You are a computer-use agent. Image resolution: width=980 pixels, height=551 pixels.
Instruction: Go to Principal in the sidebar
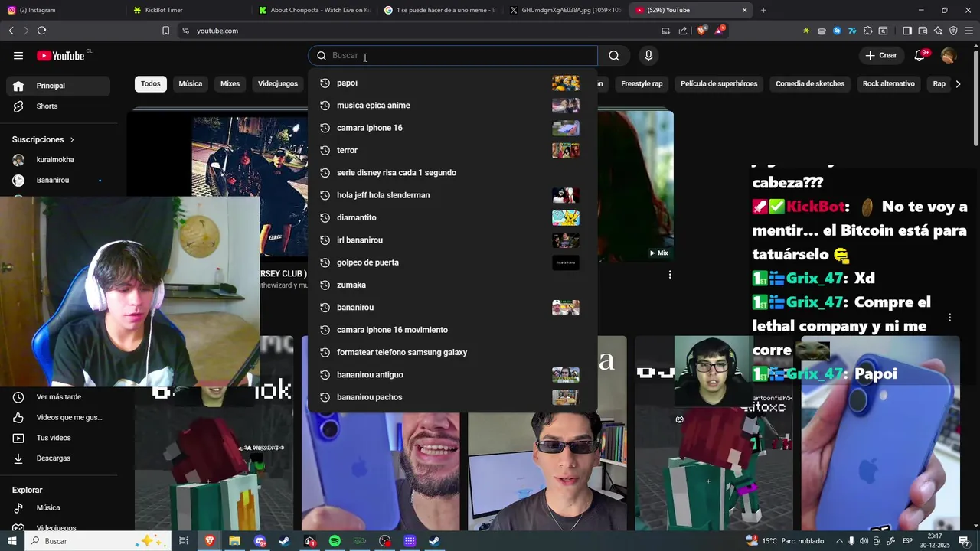[x=58, y=86]
